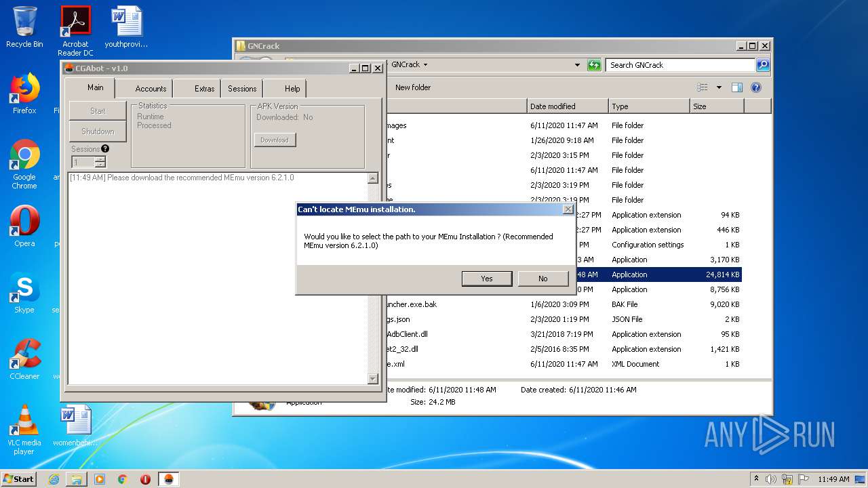
Task: Open the address bar history dropdown
Action: click(x=577, y=65)
